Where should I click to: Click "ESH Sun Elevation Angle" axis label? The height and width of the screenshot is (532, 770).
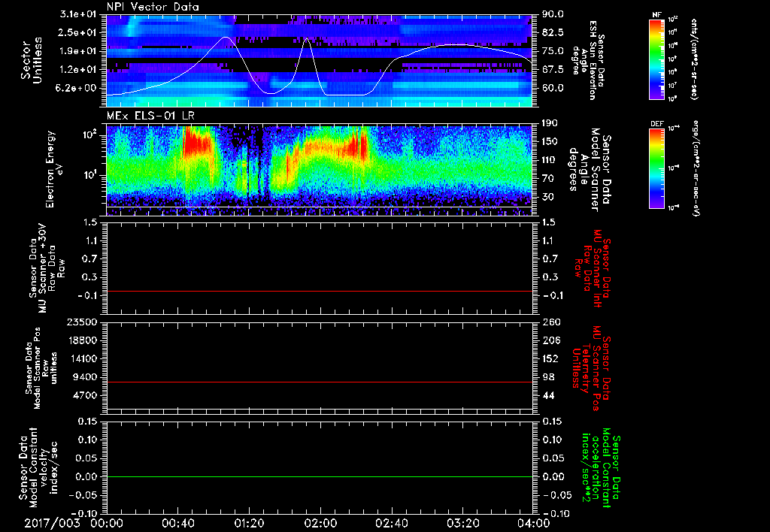[588, 60]
